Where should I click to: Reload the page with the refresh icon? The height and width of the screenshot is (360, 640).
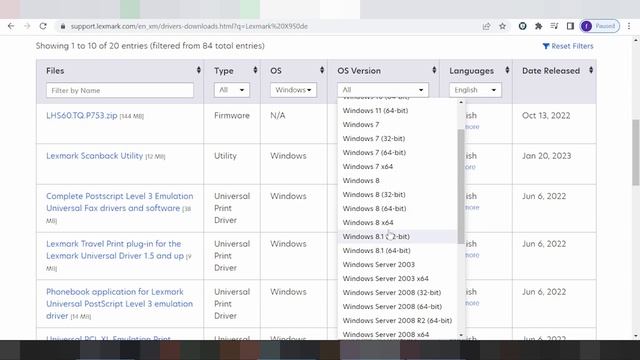pyautogui.click(x=43, y=26)
